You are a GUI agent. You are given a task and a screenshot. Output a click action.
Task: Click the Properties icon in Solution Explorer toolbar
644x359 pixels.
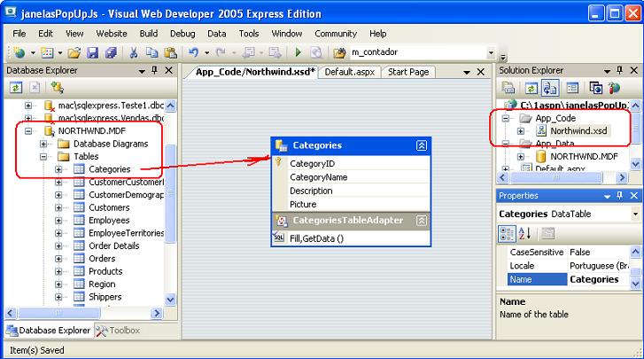click(x=572, y=88)
